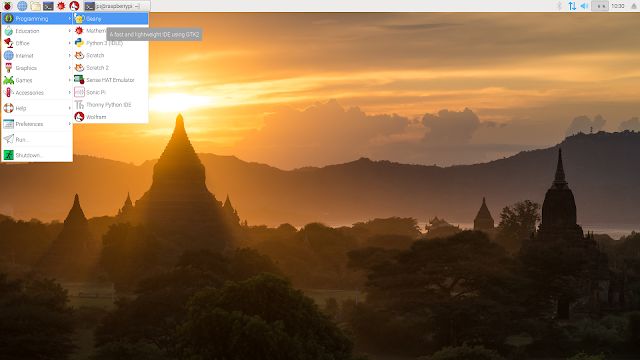Image resolution: width=640 pixels, height=360 pixels.
Task: Click the volume speaker tray icon
Action: click(584, 6)
